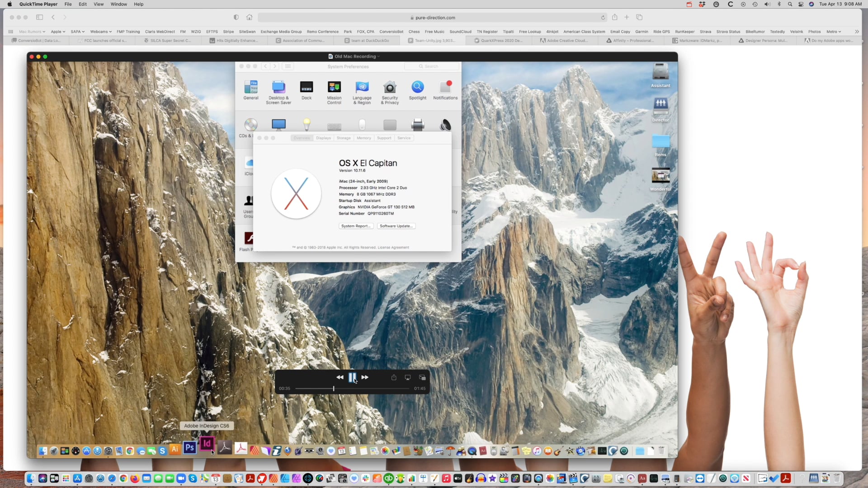
Task: Open the Edit menu
Action: click(83, 4)
